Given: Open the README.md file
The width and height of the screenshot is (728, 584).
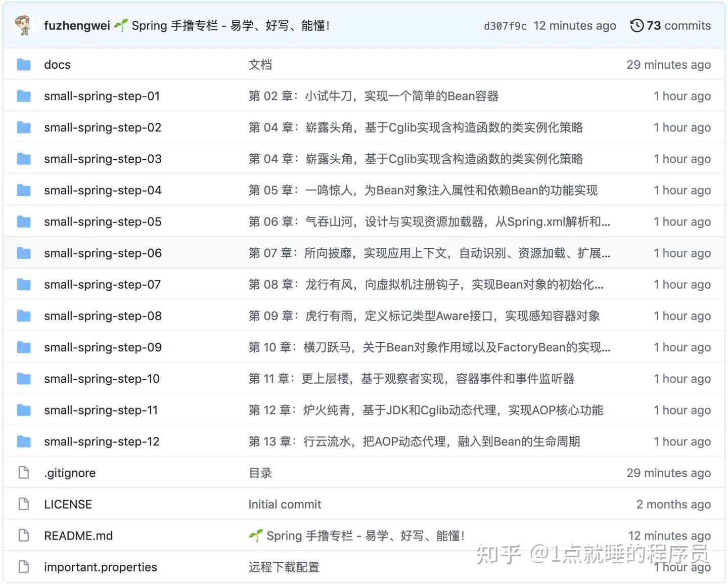Looking at the screenshot, I should 78,535.
